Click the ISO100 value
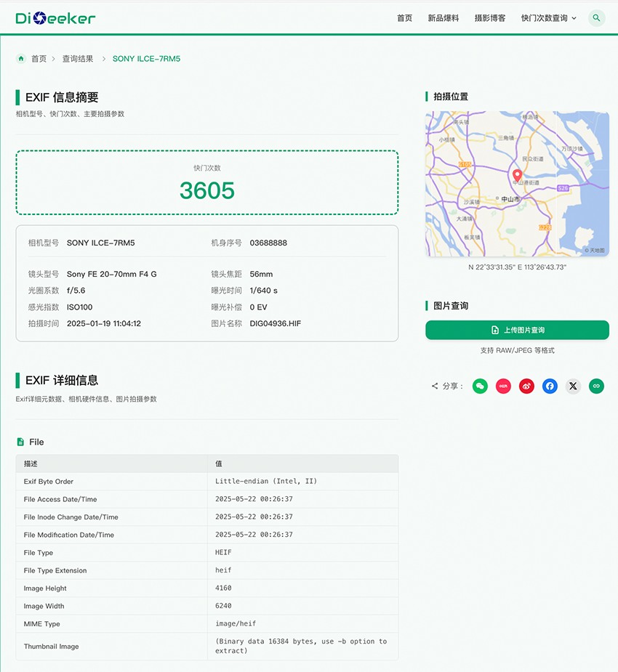 (x=79, y=307)
